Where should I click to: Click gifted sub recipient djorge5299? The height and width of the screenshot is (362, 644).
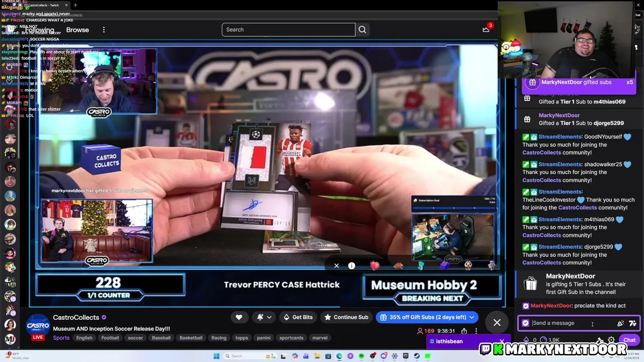[608, 123]
